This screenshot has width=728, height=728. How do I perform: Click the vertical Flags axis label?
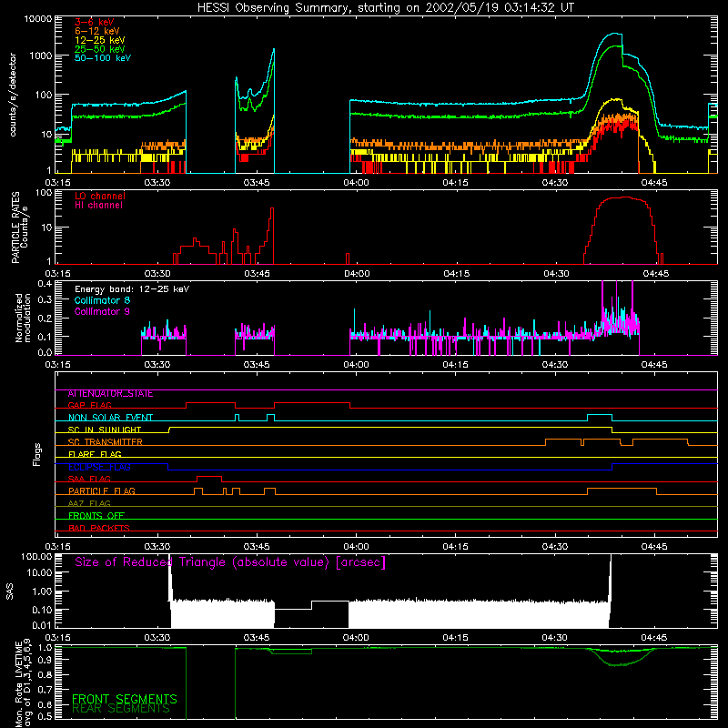(x=37, y=454)
